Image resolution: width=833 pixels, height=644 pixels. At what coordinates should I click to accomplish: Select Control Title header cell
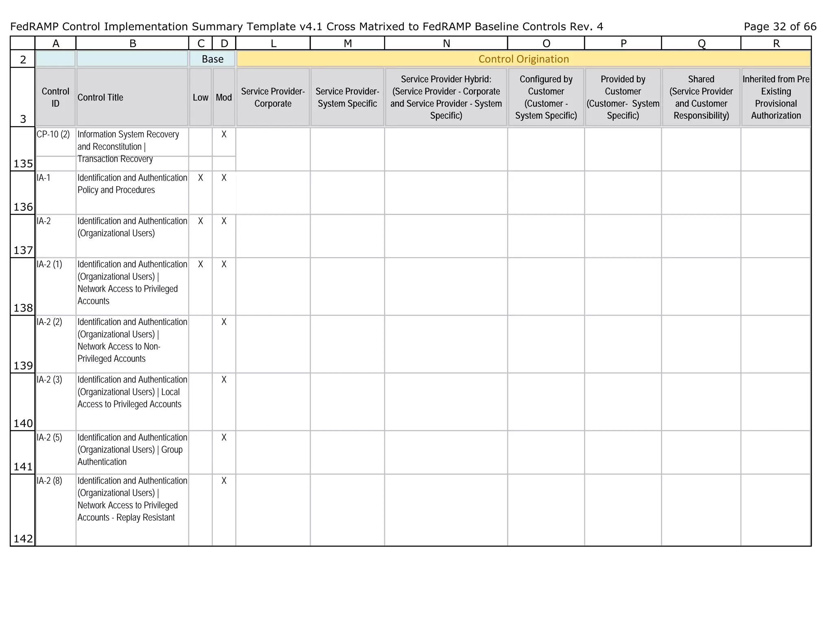132,97
